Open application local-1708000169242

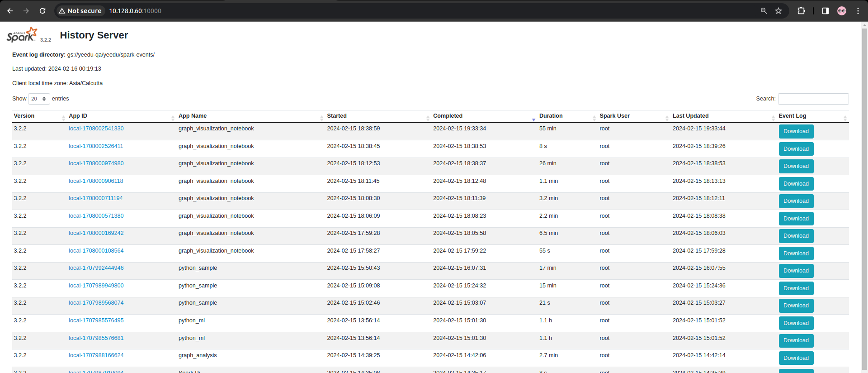coord(96,233)
